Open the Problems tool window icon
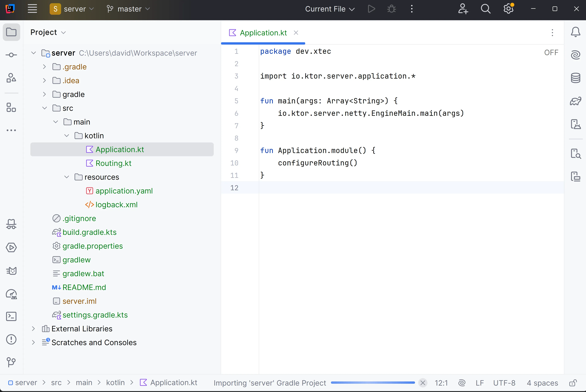The height and width of the screenshot is (392, 586). 11,339
